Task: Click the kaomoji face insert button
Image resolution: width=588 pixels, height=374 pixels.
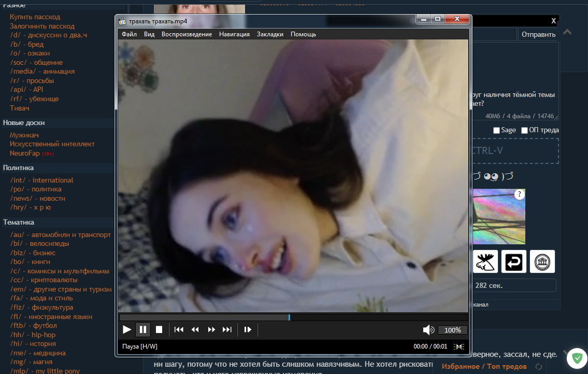Action: coord(493,176)
